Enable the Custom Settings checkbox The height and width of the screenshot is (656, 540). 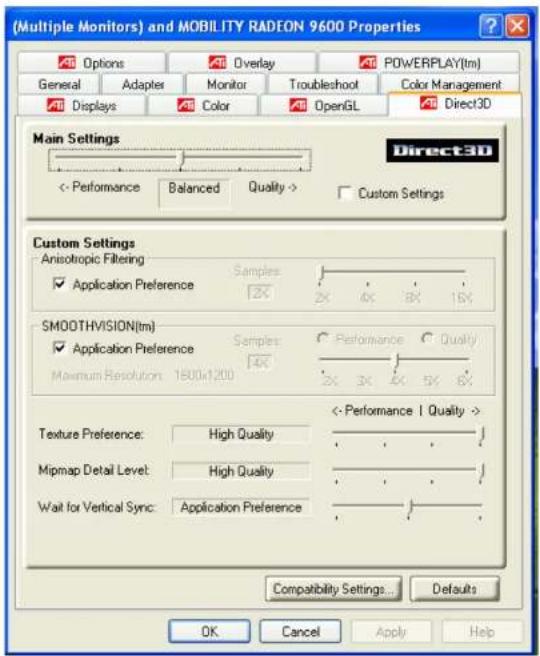345,193
